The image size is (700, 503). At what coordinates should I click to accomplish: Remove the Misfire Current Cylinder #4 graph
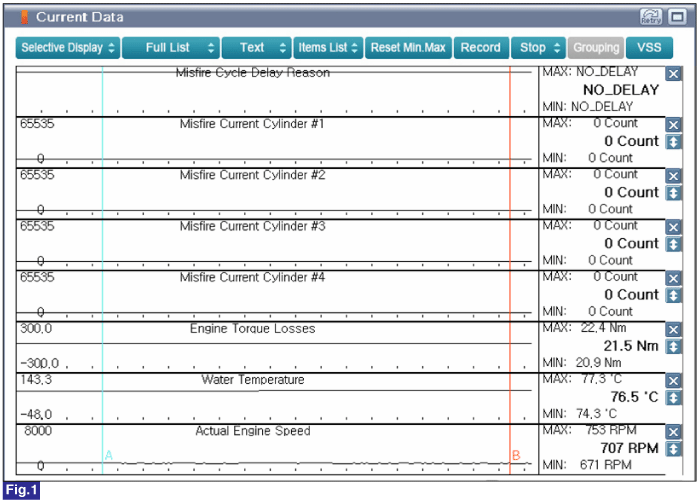click(673, 279)
